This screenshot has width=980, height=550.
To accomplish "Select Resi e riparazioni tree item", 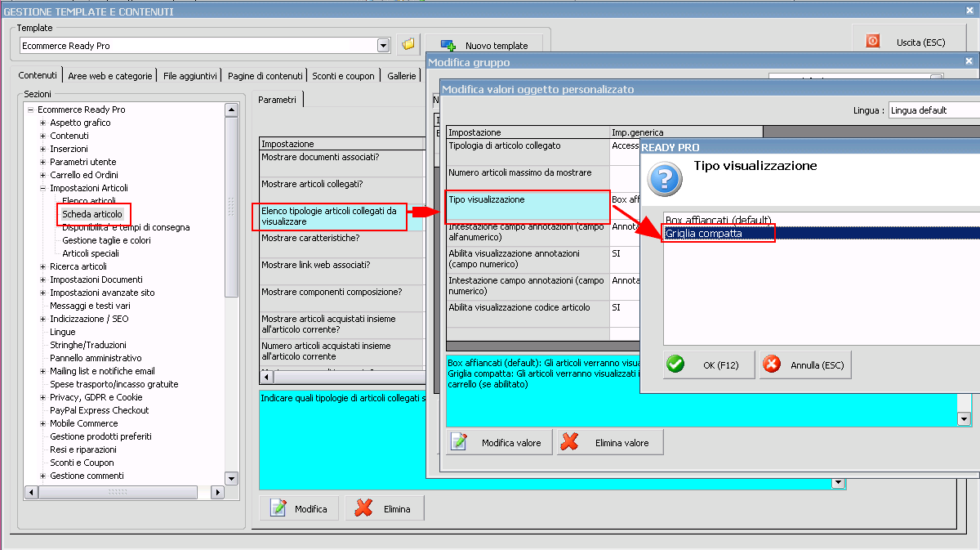I will click(x=83, y=449).
